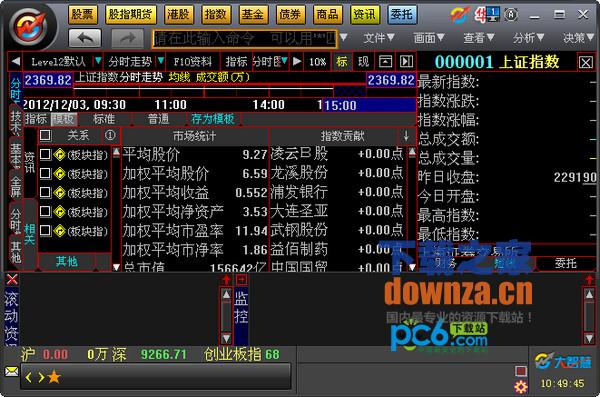Select the 普通 template tab
Screen dimensions: 600x397
pos(158,119)
